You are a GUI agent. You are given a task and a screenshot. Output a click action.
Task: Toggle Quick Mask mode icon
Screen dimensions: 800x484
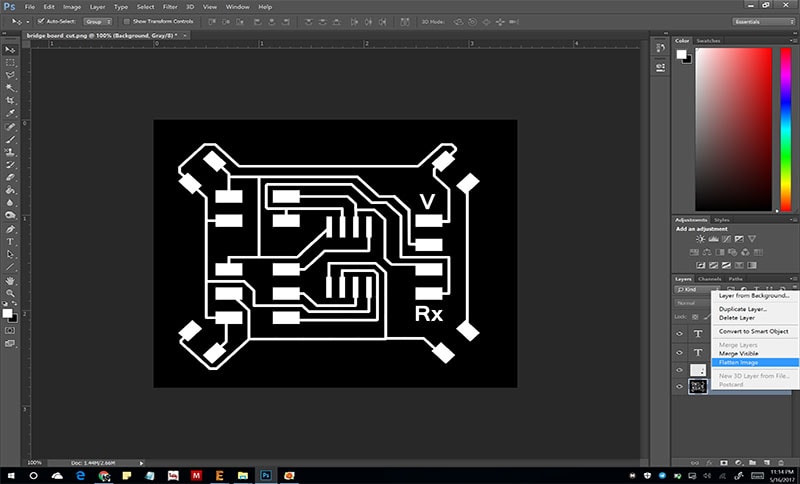[x=10, y=330]
